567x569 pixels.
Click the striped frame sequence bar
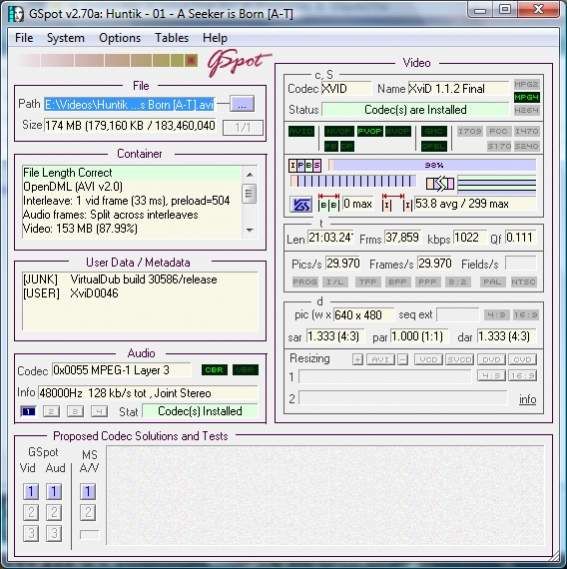click(x=353, y=181)
